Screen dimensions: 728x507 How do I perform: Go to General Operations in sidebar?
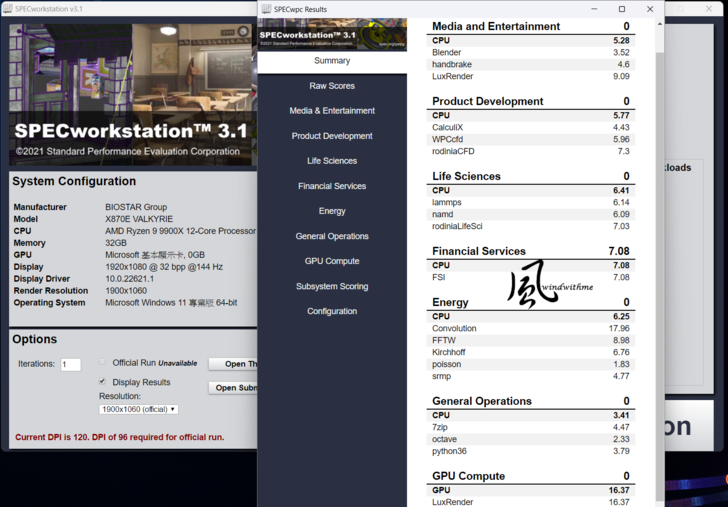click(x=332, y=236)
